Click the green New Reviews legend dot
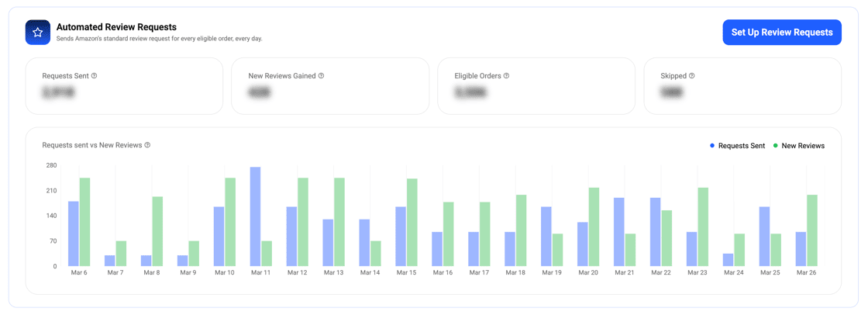Screen dimensions: 868x315 tap(776, 146)
